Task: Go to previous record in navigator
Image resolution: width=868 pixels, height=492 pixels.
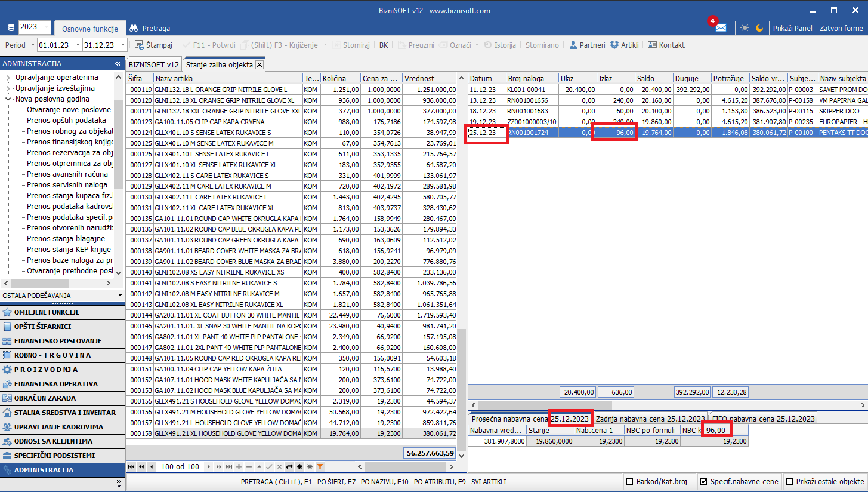Action: pyautogui.click(x=152, y=466)
